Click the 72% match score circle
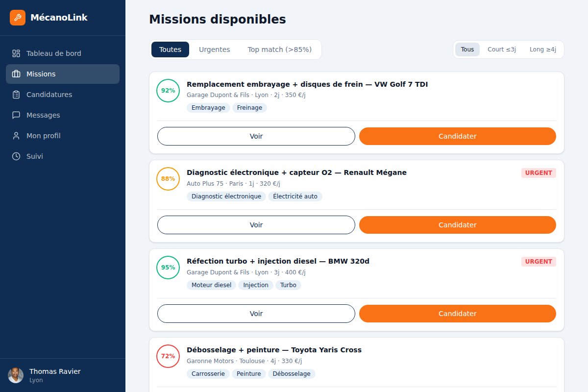 (168, 356)
